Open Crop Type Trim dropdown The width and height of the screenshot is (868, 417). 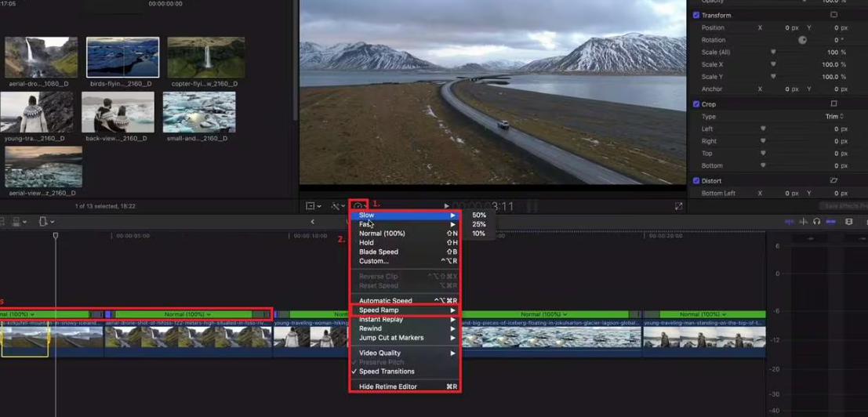834,117
